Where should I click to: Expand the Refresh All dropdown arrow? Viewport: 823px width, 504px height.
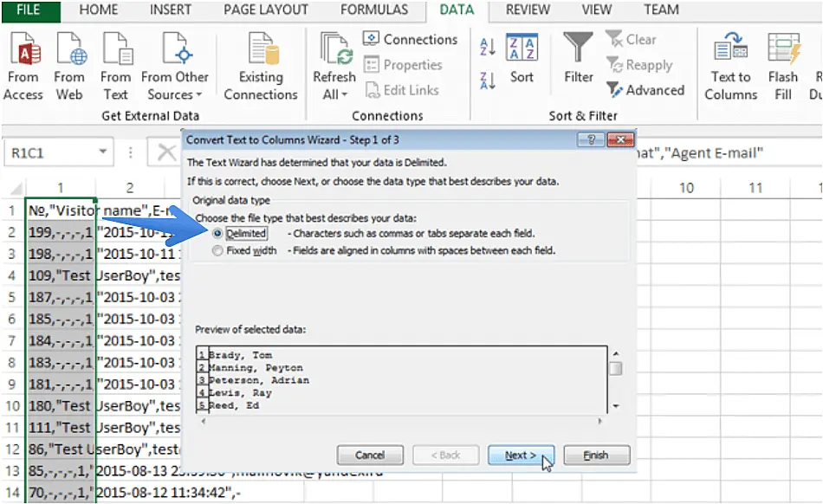[344, 95]
